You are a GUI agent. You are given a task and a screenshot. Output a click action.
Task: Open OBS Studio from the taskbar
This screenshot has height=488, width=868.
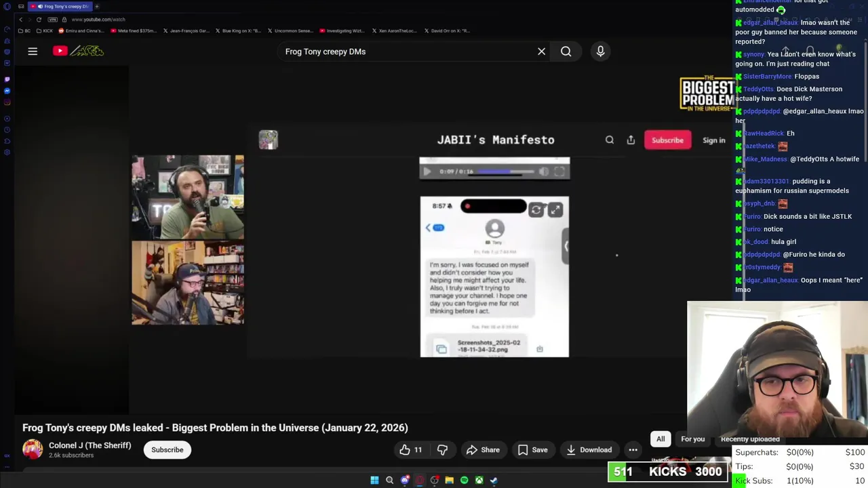point(434,481)
